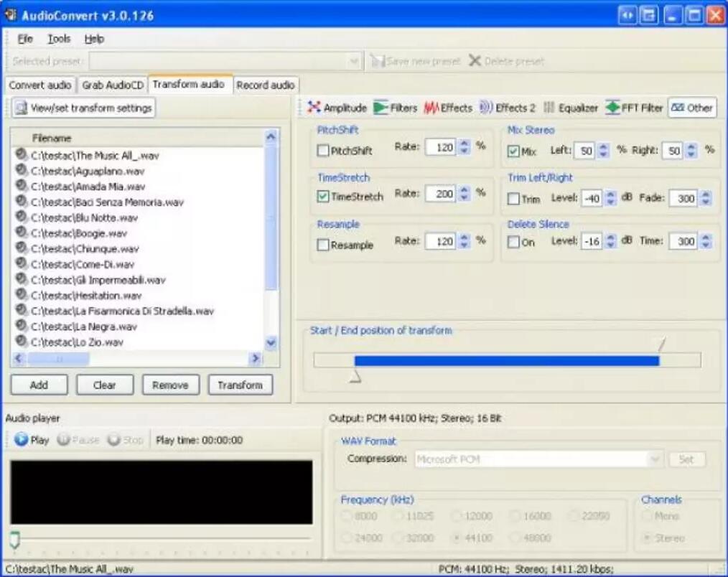
Task: Click file list horizontal scroll right arrow
Action: click(255, 358)
